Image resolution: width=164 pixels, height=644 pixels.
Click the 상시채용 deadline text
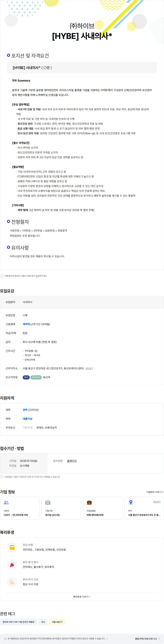24,466
